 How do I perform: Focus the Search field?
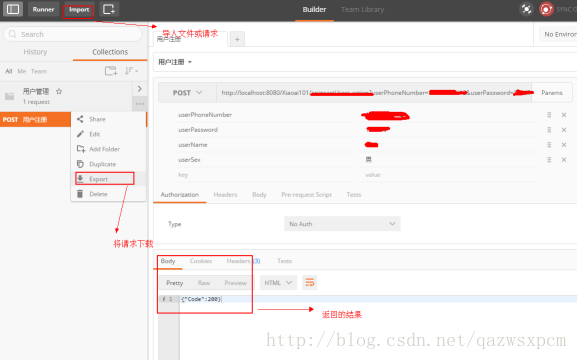tap(73, 34)
